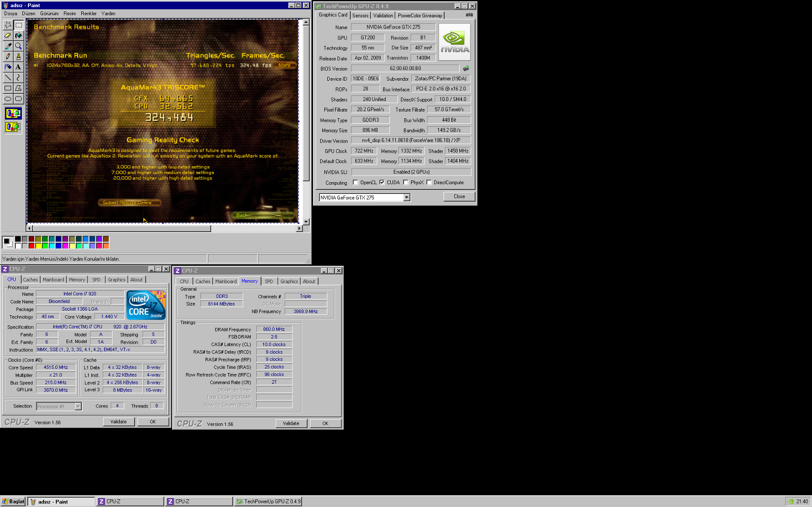812x507 pixels.
Task: Choose the transparent selection option icon
Action: (x=13, y=127)
